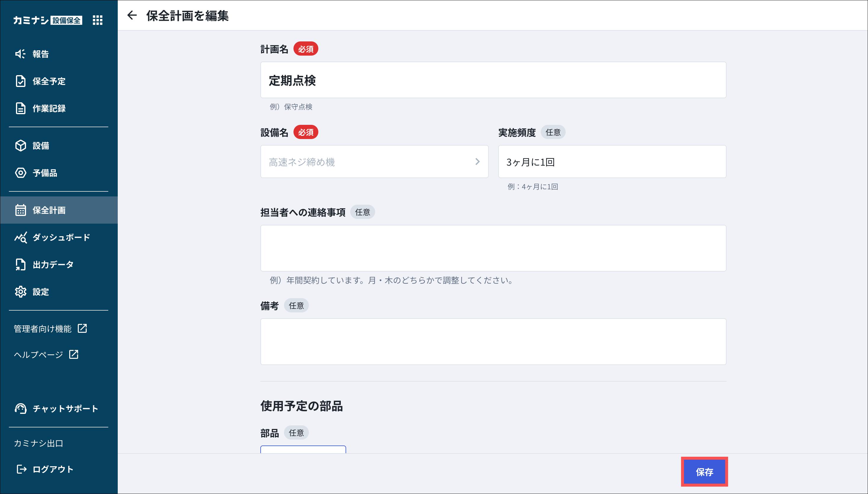Click the 保全予定 document-check icon

(20, 81)
